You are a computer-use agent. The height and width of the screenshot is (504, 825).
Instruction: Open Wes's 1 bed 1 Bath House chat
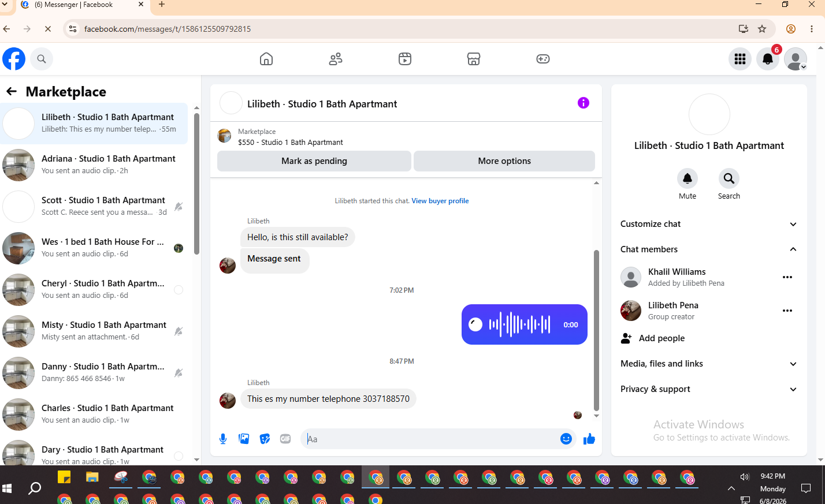point(94,248)
